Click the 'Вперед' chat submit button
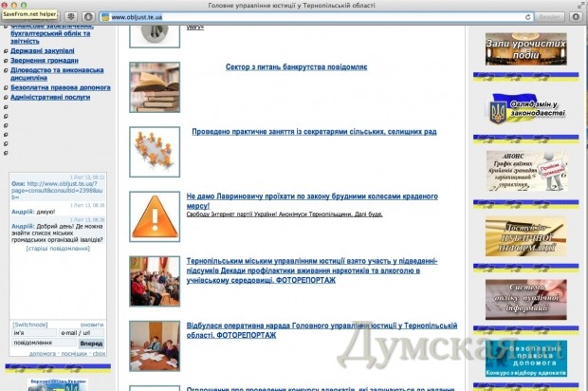This screenshot has width=588, height=391. [92, 344]
